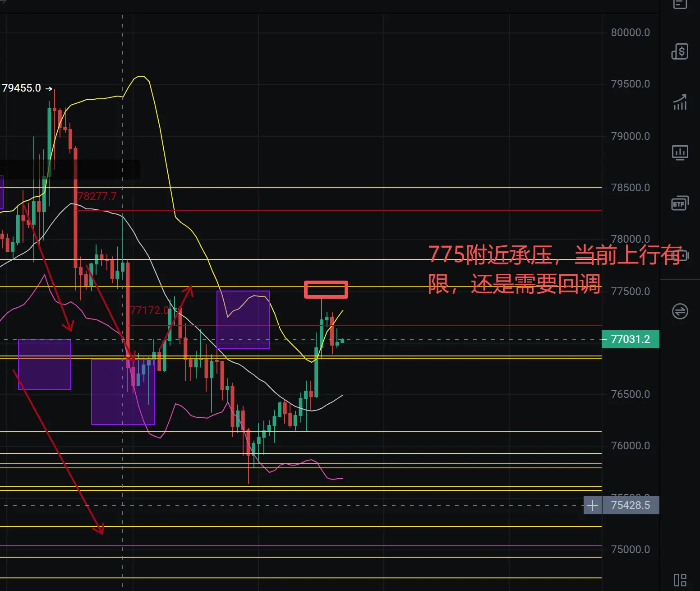This screenshot has width=700, height=591.
Task: Click the 79500.0 price axis label
Action: click(630, 84)
